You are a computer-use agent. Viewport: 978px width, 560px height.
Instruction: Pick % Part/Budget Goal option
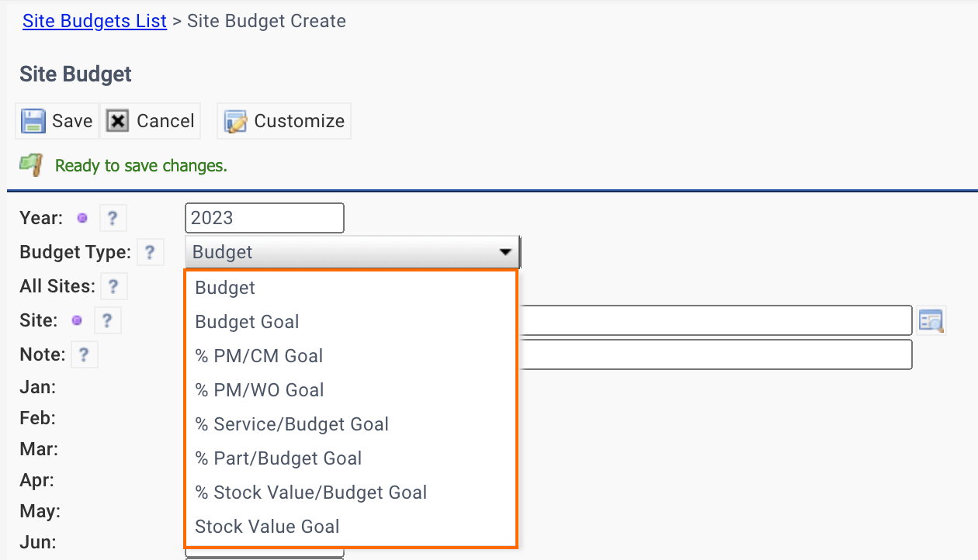coord(278,458)
